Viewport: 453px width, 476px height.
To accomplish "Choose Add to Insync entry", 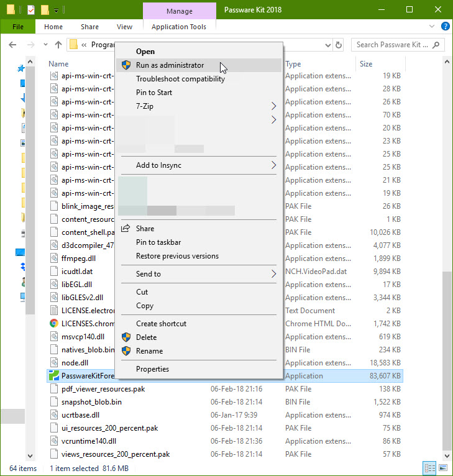I will pyautogui.click(x=199, y=165).
